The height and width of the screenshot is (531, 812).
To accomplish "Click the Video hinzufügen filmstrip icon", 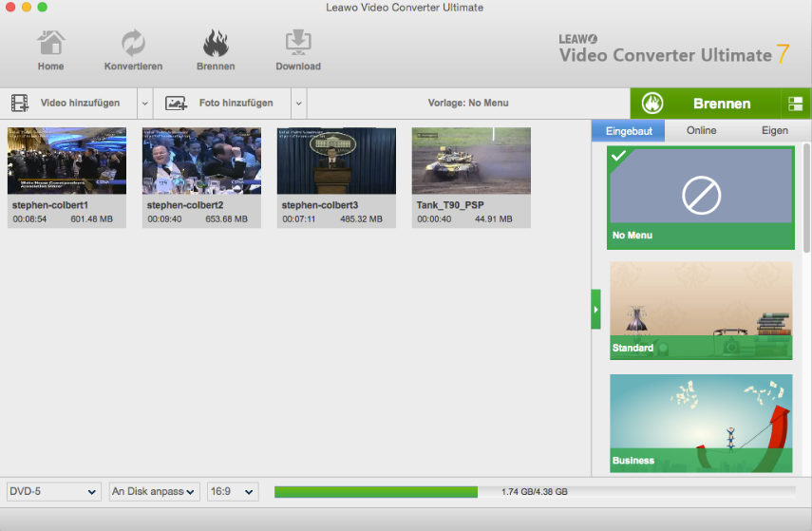I will pos(20,104).
